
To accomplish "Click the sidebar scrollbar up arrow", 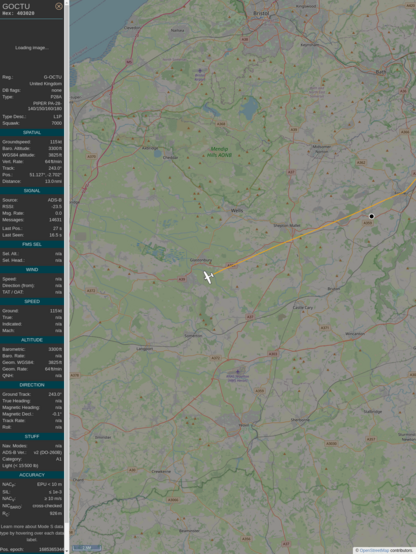I will pos(67,2).
